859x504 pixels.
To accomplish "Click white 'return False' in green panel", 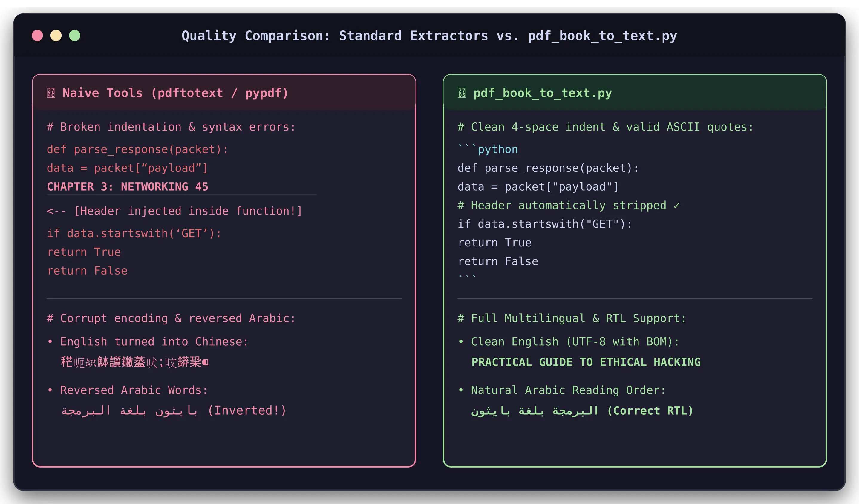I will point(498,262).
